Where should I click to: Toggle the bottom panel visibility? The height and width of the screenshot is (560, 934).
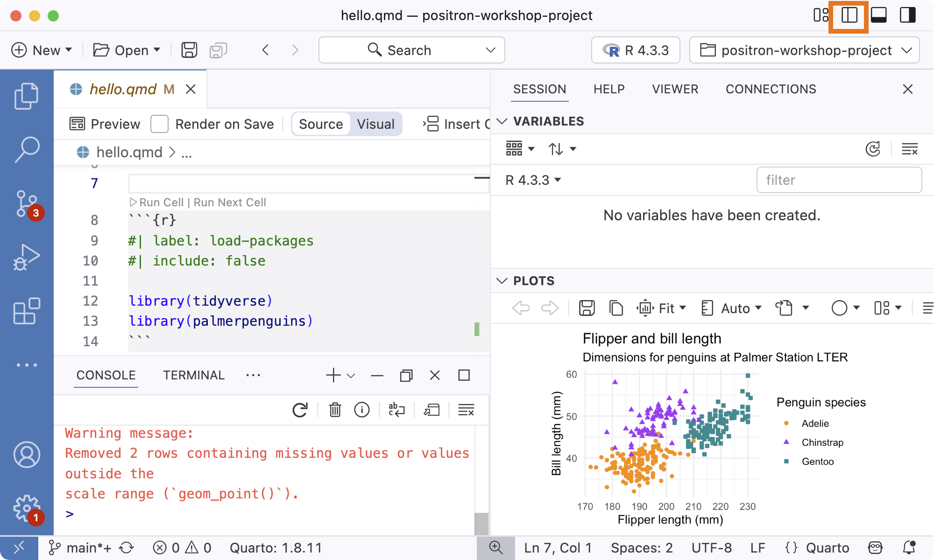click(879, 15)
